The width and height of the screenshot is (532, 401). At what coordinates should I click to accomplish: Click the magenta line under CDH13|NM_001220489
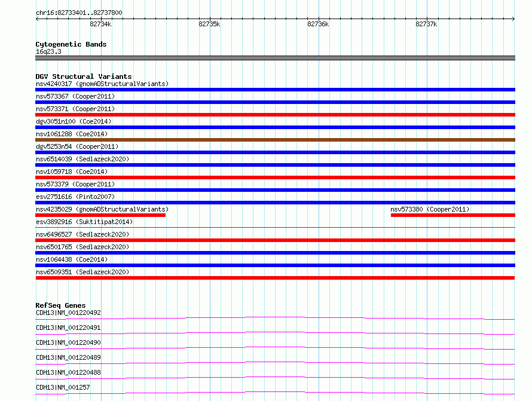point(275,363)
